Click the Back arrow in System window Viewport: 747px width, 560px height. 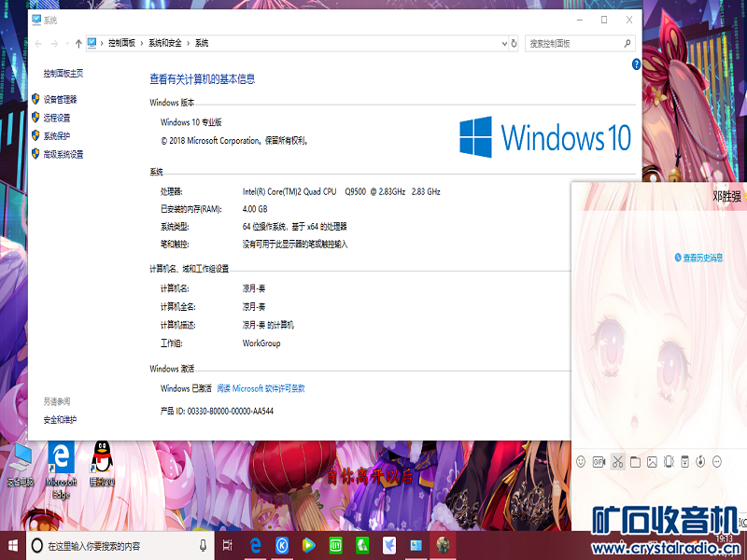point(38,43)
